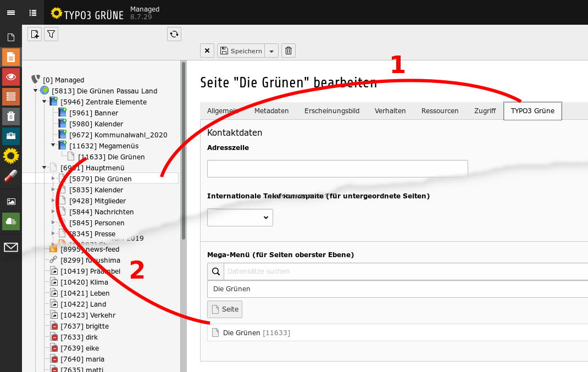Image resolution: width=588 pixels, height=372 pixels.
Task: Expand the [9428] Mitglieder node
Action: (53, 200)
